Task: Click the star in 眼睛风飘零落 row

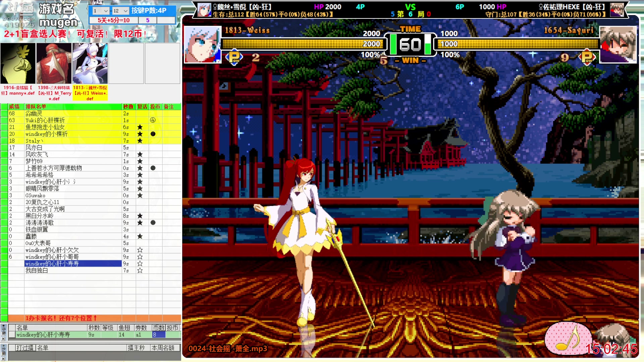Action: tap(140, 189)
